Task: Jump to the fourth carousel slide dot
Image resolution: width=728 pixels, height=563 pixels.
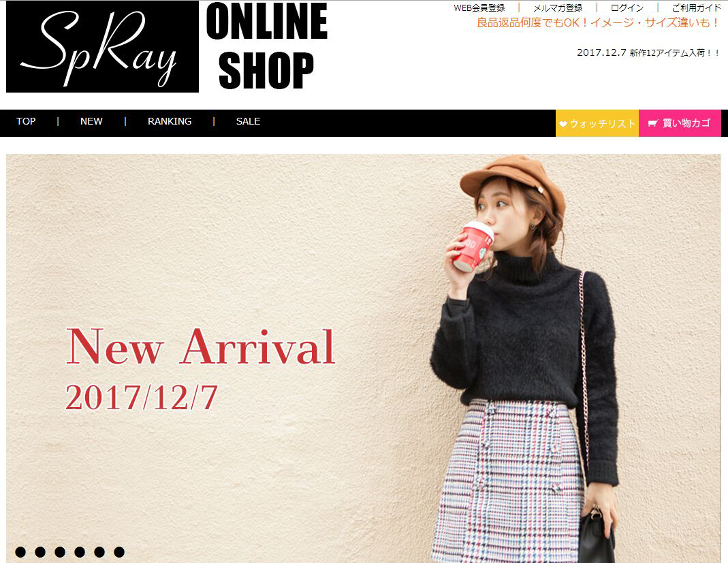Action: [x=80, y=552]
